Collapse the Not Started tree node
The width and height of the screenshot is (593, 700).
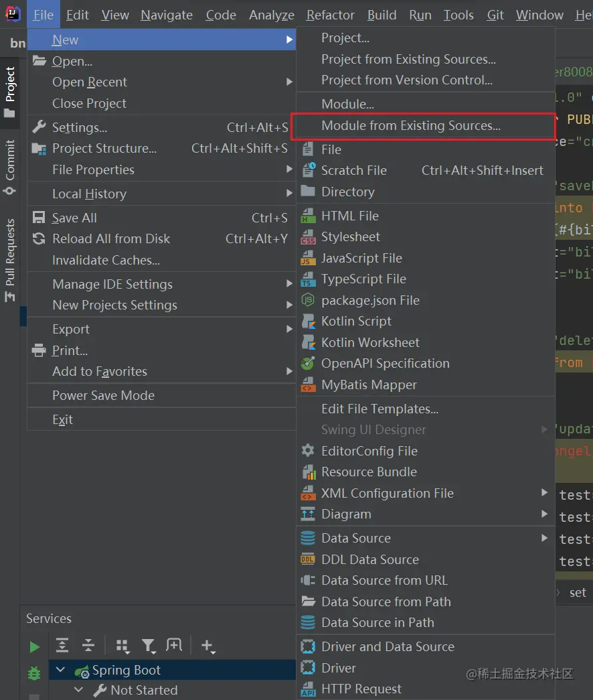pyautogui.click(x=79, y=690)
